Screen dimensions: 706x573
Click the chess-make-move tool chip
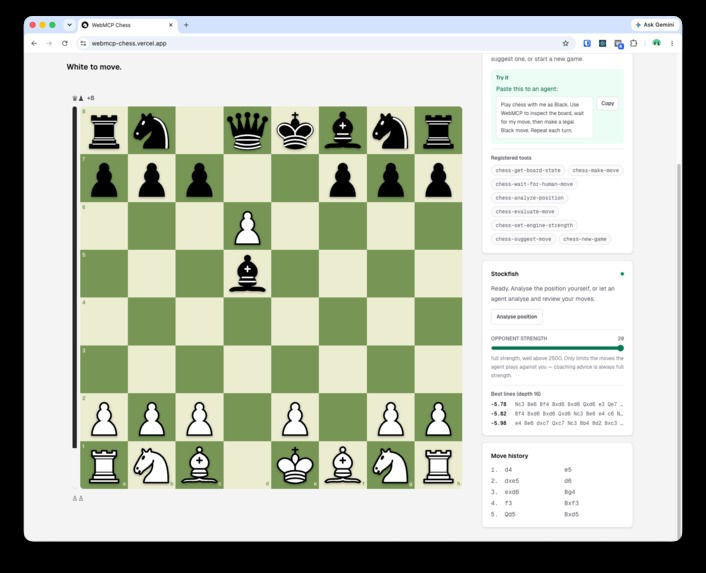point(595,170)
